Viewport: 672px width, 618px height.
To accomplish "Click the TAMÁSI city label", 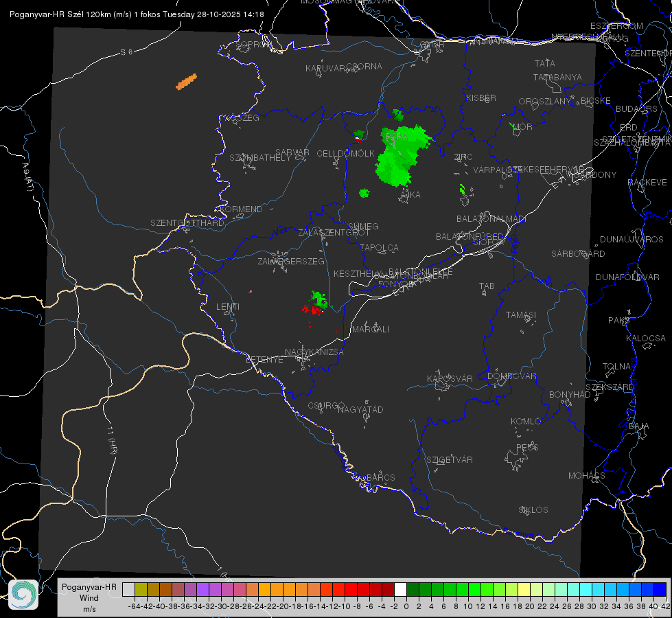I will (x=521, y=314).
